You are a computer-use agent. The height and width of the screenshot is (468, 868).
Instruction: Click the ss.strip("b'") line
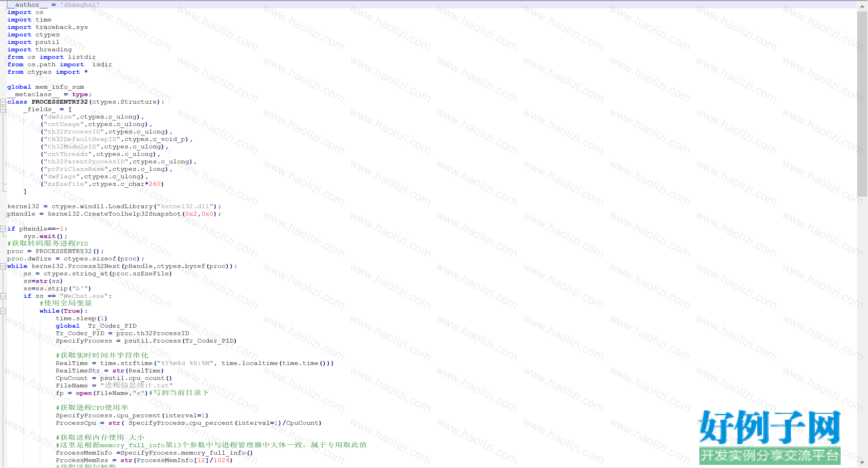coord(57,288)
